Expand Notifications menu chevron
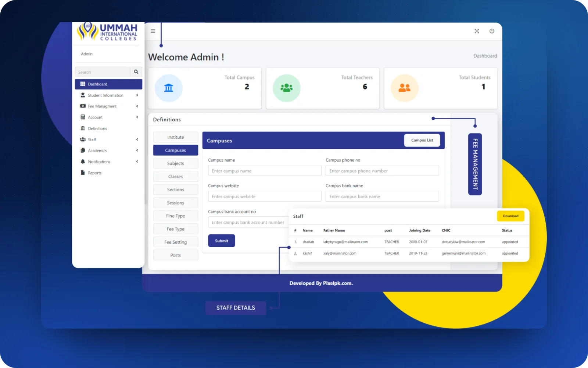 (137, 162)
